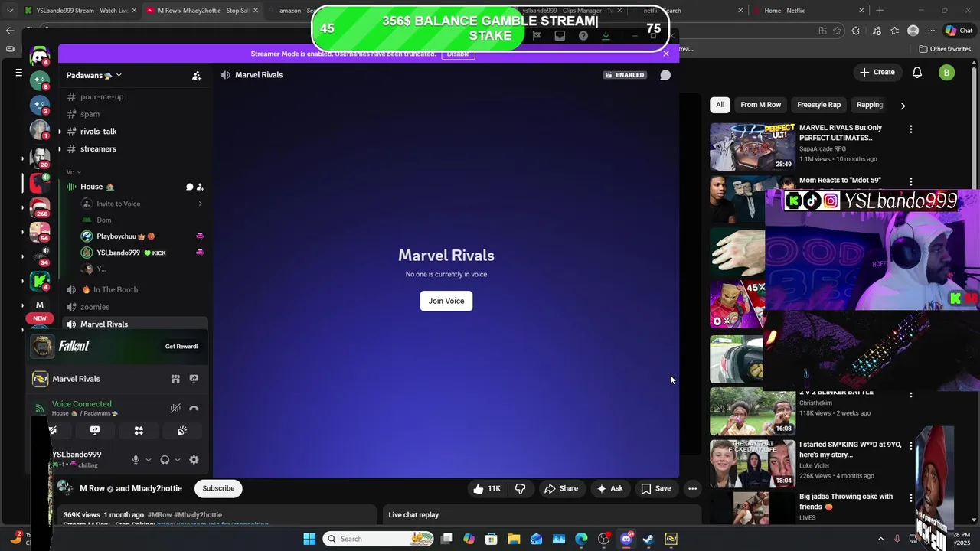Like the YouTube video showing 11K

[487, 488]
